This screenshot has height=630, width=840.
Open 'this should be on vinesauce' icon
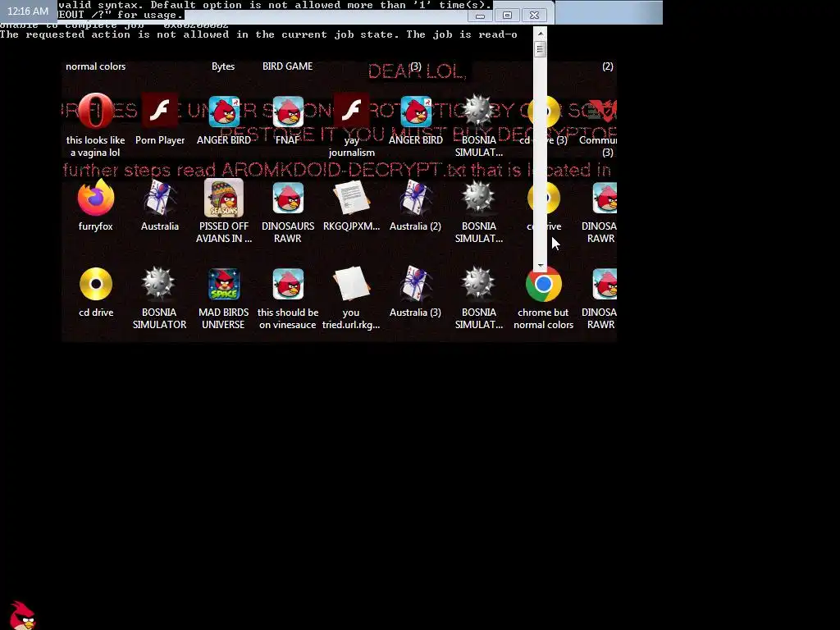point(288,284)
